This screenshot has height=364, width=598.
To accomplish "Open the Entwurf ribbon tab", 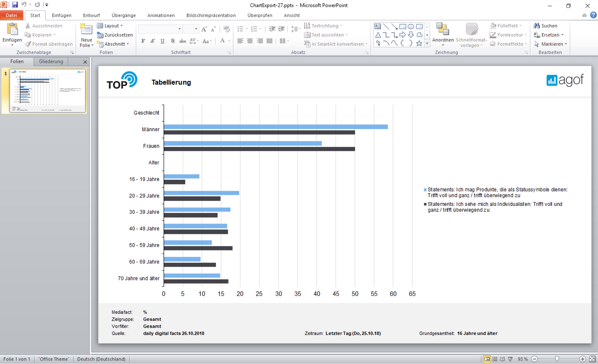I will (x=91, y=15).
